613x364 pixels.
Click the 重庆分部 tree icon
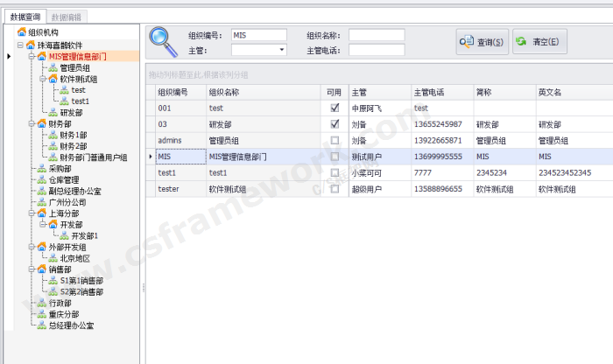(x=41, y=314)
